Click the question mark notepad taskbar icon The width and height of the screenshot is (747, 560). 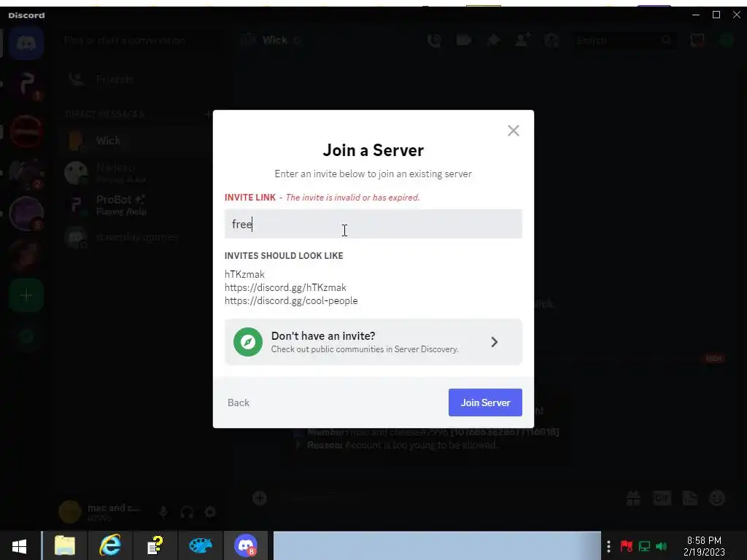pos(155,545)
